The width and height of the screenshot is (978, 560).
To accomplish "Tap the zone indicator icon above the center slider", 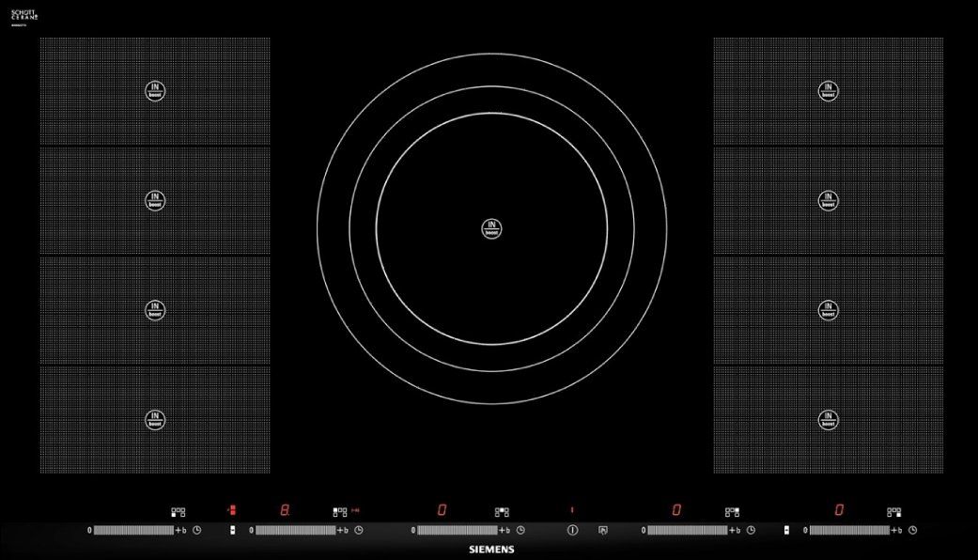I will click(502, 512).
